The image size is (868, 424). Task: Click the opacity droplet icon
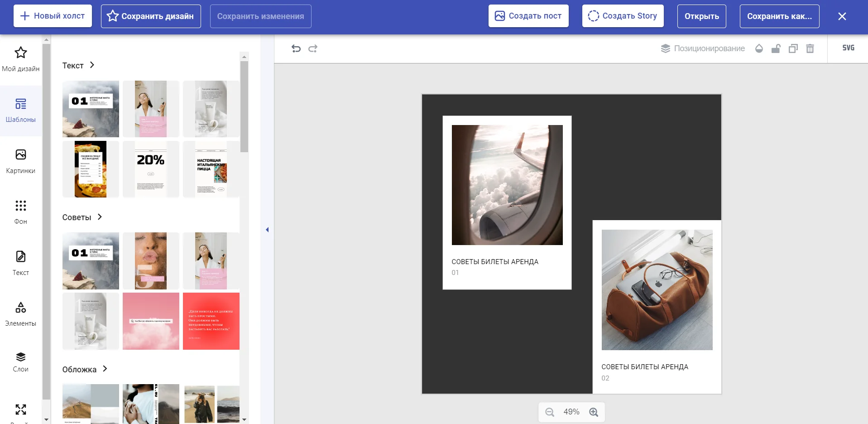tap(759, 48)
